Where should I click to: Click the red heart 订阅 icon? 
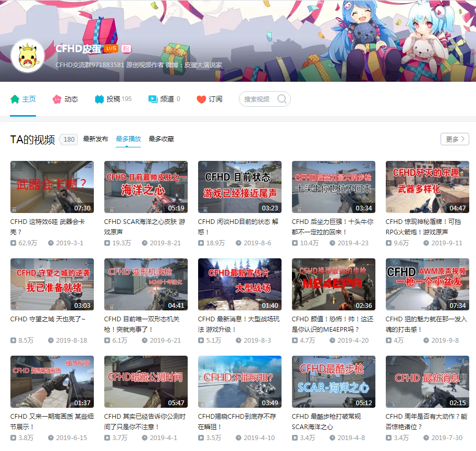tap(201, 99)
